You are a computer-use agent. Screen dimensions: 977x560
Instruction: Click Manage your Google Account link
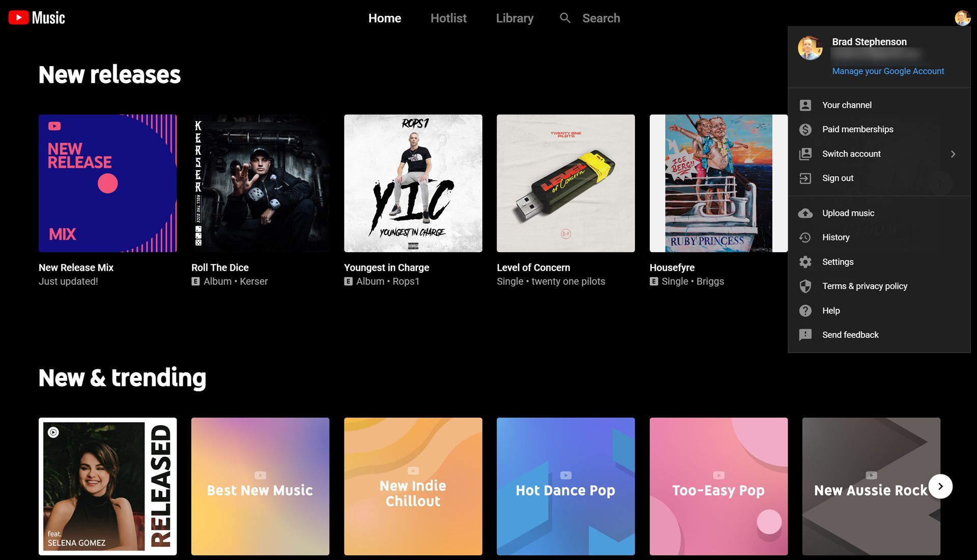pyautogui.click(x=888, y=70)
